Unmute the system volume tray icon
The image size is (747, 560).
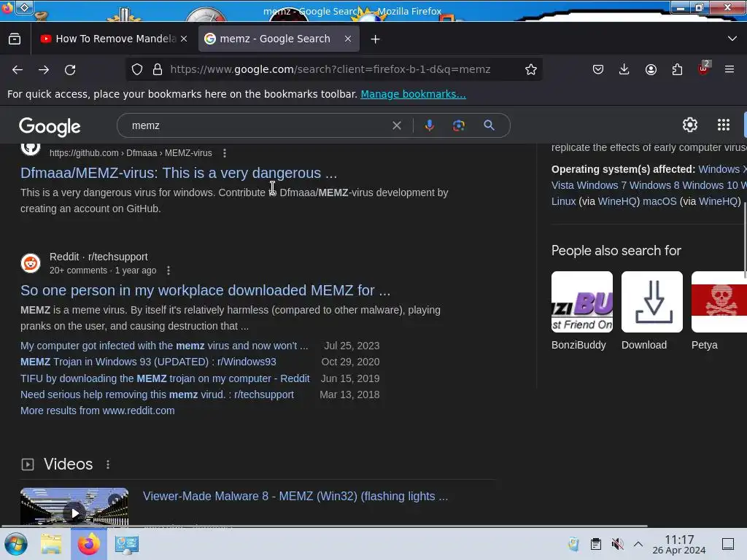617,544
